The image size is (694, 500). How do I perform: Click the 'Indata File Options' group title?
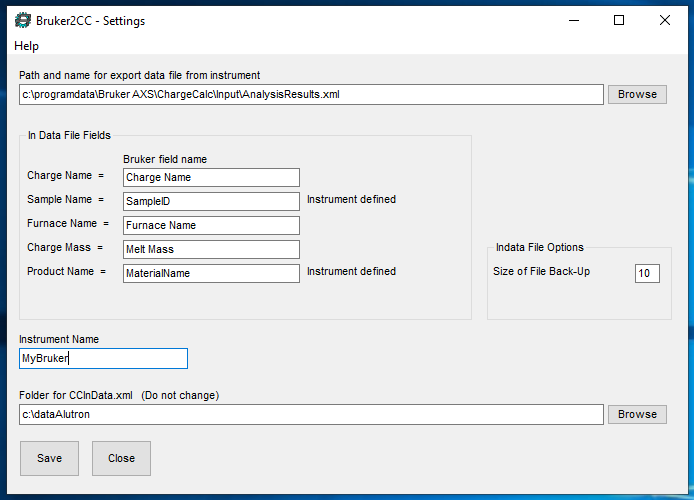pos(540,247)
